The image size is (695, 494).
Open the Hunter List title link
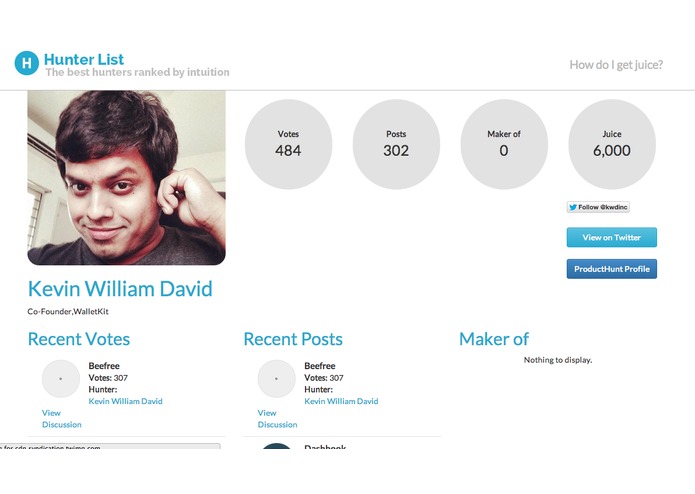[84, 59]
